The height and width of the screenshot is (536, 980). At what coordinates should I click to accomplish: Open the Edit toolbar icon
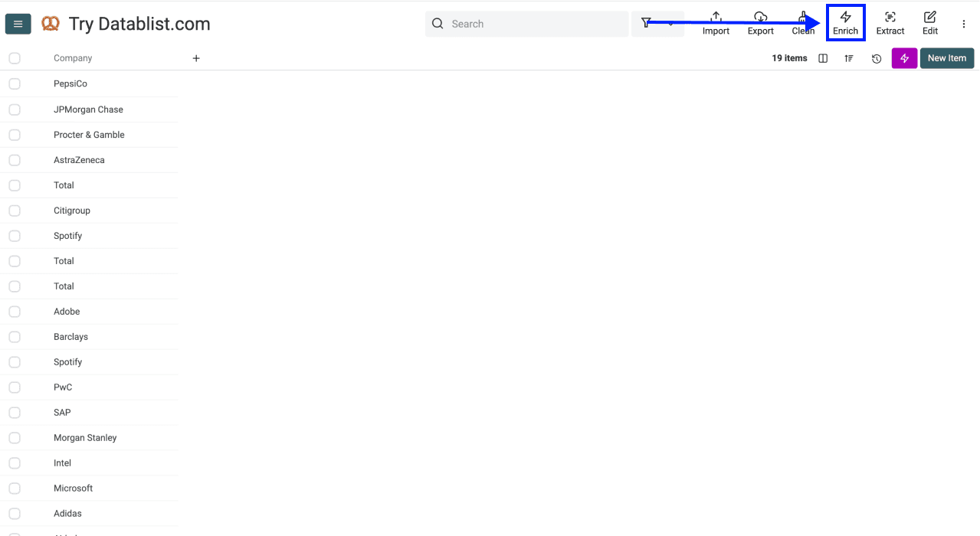[929, 22]
